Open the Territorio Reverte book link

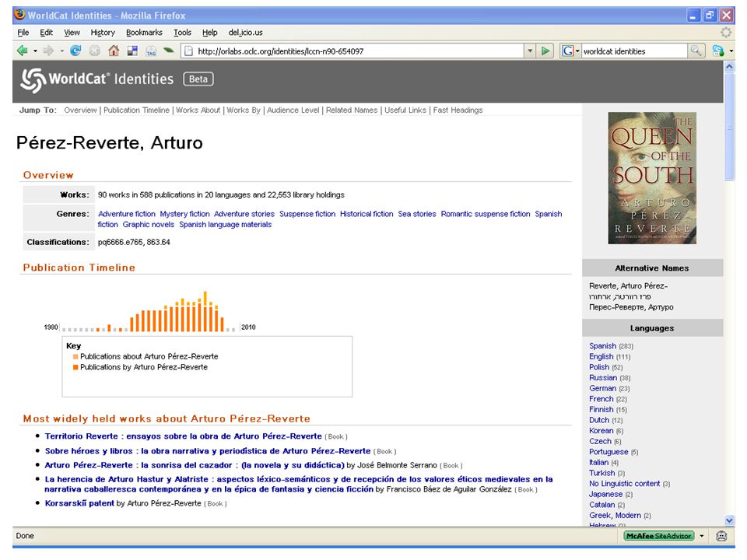pos(184,436)
